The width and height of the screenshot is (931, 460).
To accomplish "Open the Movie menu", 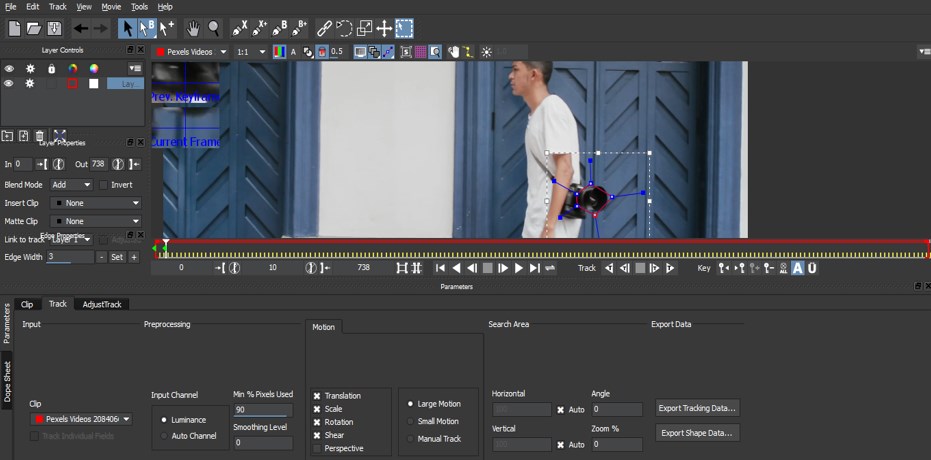I will pyautogui.click(x=111, y=7).
